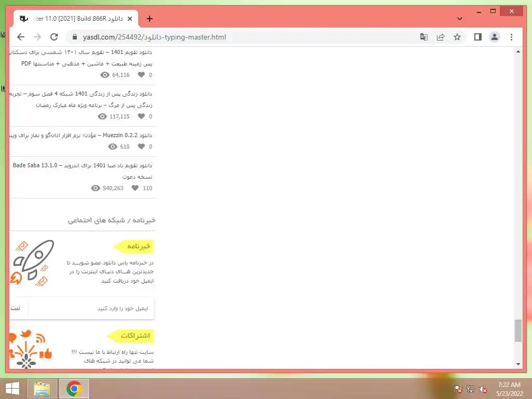Close the Typing Master tab
532x399 pixels.
coord(129,19)
